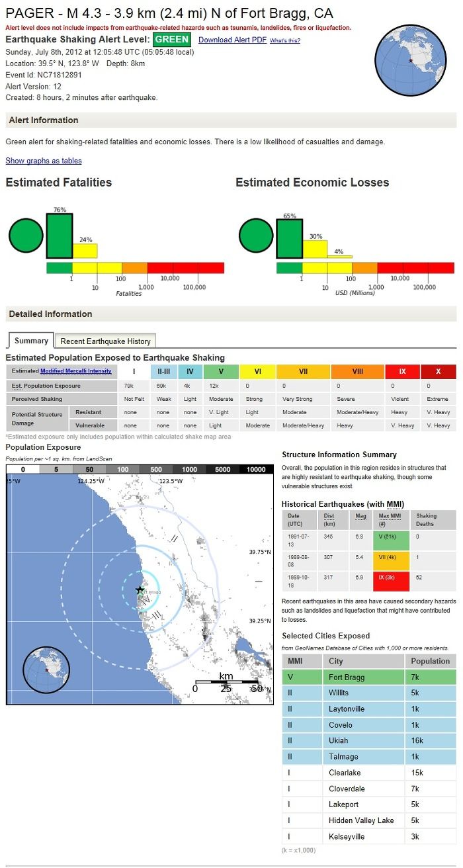Click the intensity IV header cell

pos(190,372)
